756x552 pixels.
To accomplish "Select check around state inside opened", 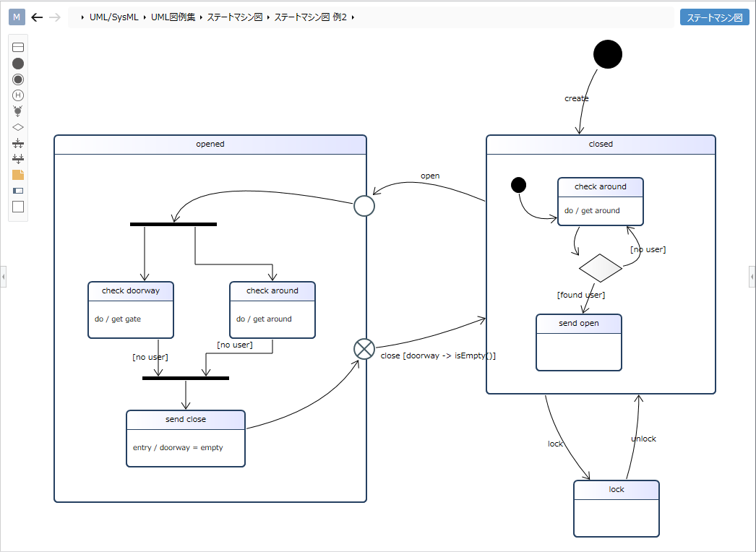I will pyautogui.click(x=272, y=310).
